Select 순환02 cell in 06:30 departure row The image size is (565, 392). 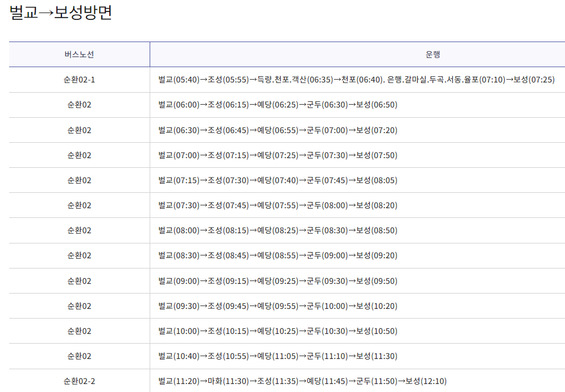coord(79,130)
